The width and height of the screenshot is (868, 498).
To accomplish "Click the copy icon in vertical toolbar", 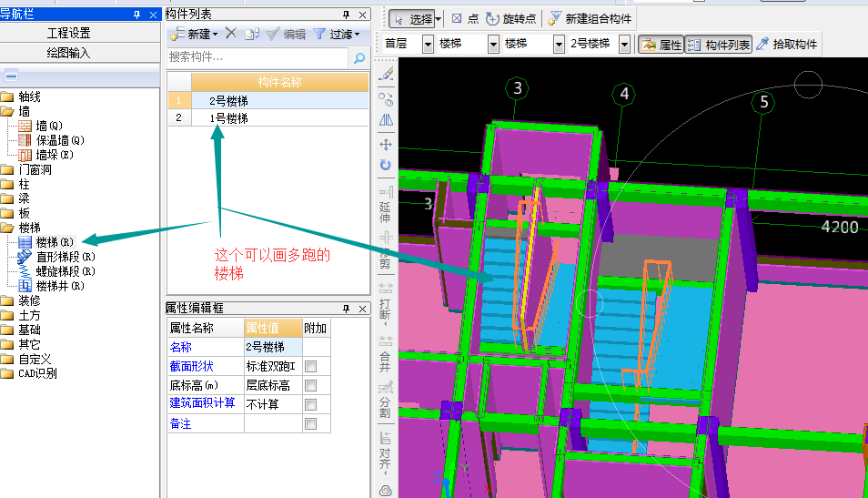I will click(x=386, y=99).
